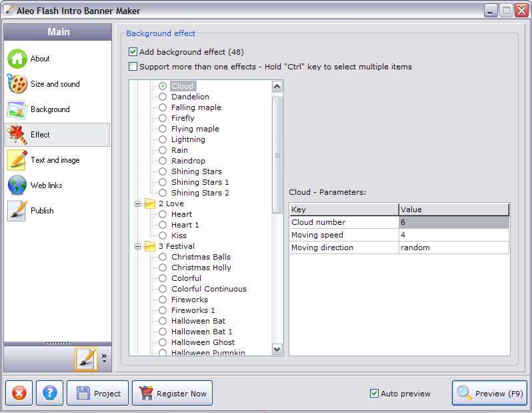The width and height of the screenshot is (532, 413).
Task: Open the About section house icon
Action: click(17, 59)
